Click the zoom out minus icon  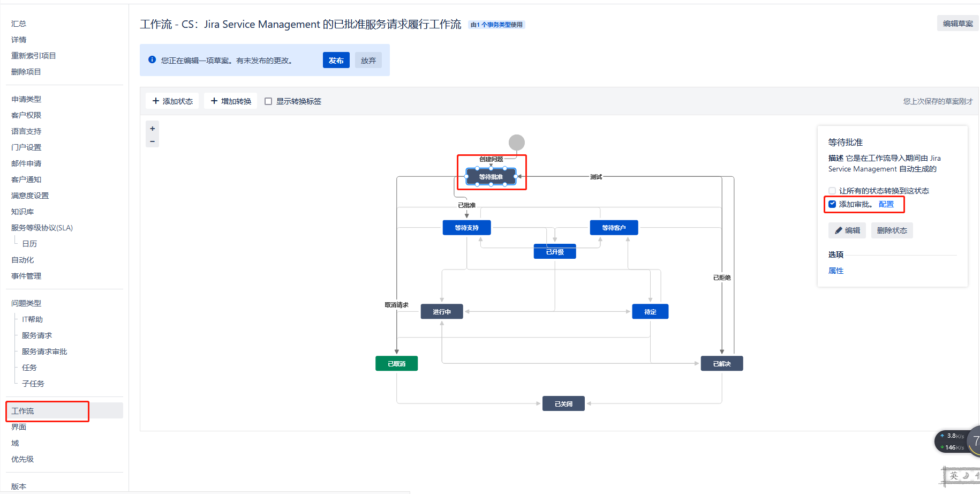point(153,141)
